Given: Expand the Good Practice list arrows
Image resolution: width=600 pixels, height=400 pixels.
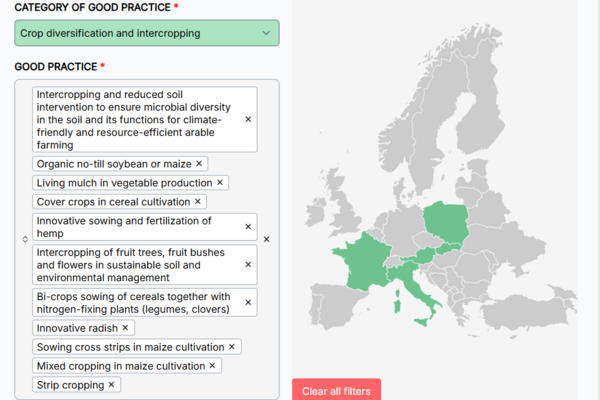Looking at the screenshot, I should (x=25, y=239).
